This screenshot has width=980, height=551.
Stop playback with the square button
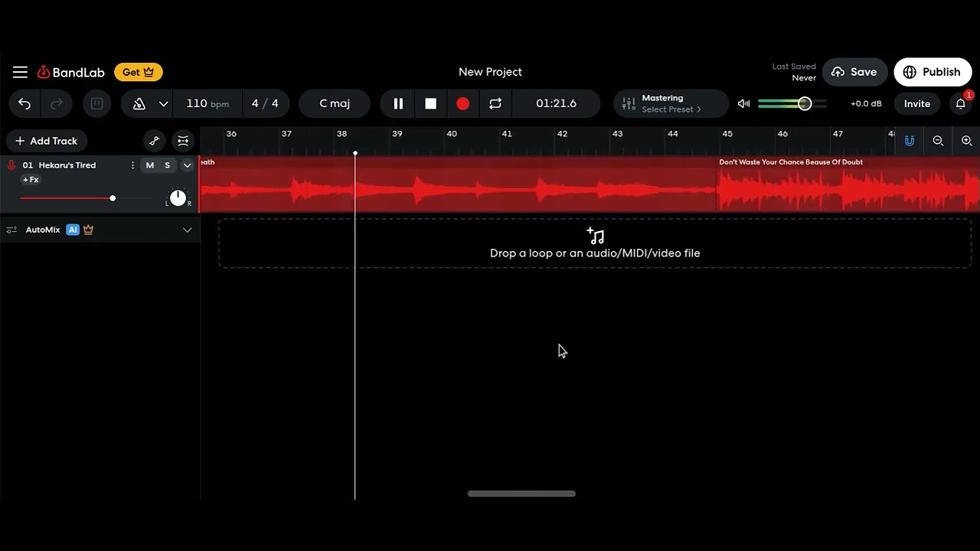431,103
